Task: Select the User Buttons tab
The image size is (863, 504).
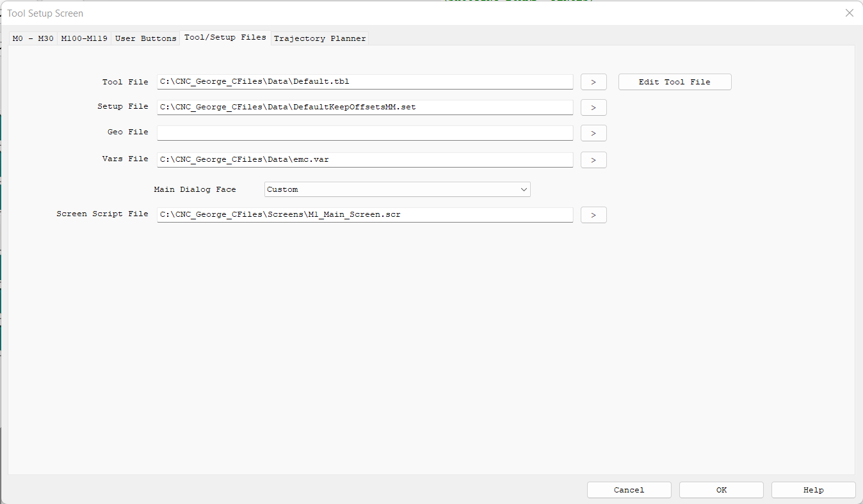Action: [145, 38]
